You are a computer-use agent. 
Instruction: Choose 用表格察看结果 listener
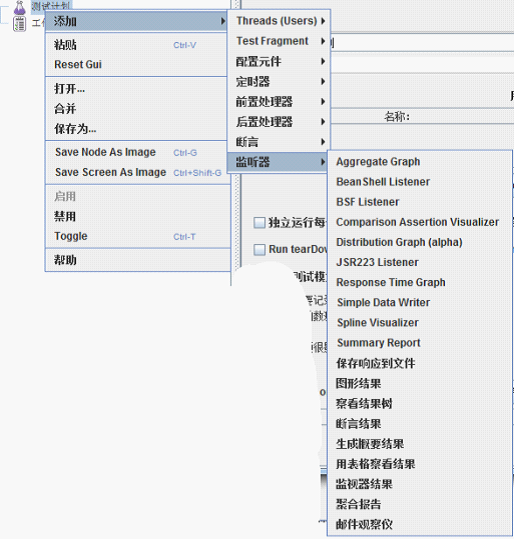tap(375, 464)
